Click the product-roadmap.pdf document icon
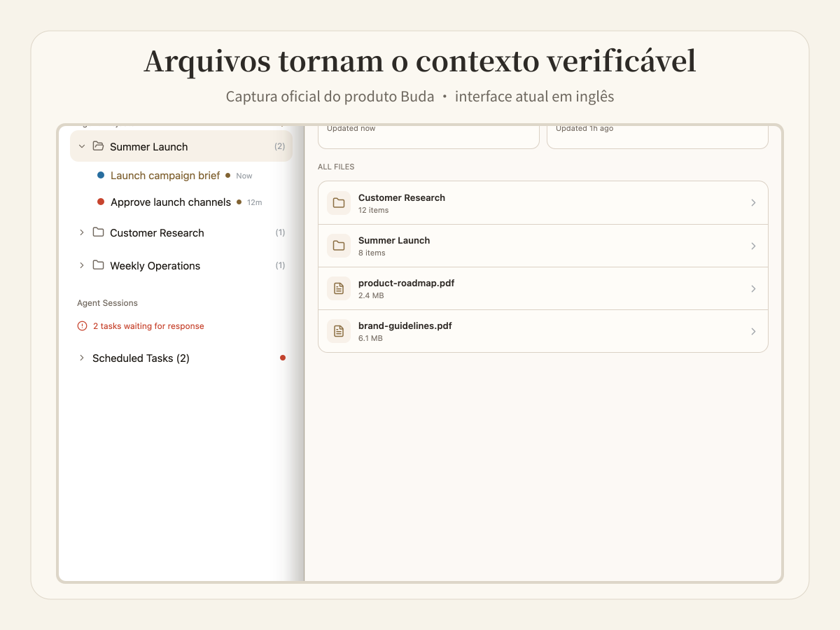Image resolution: width=840 pixels, height=630 pixels. 339,288
